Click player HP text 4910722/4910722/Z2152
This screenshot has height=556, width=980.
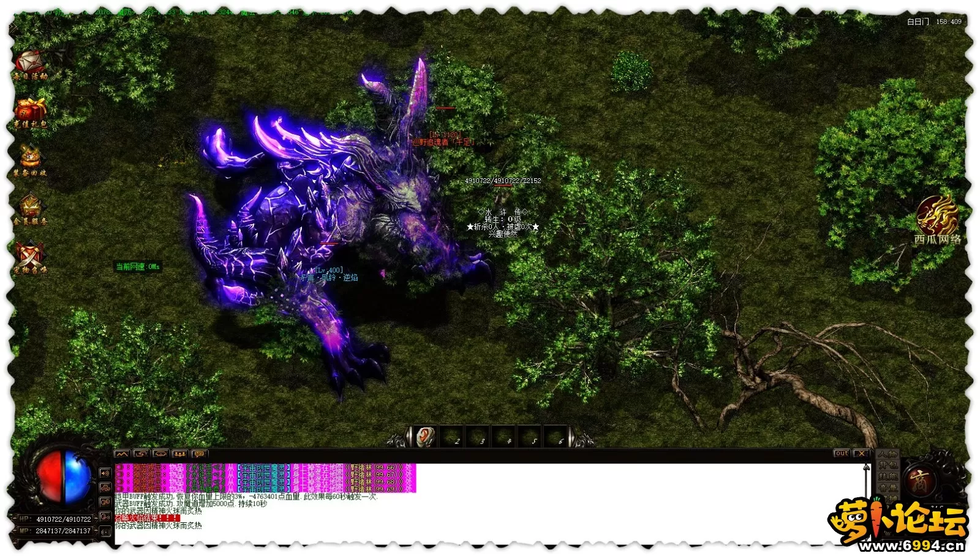point(503,181)
